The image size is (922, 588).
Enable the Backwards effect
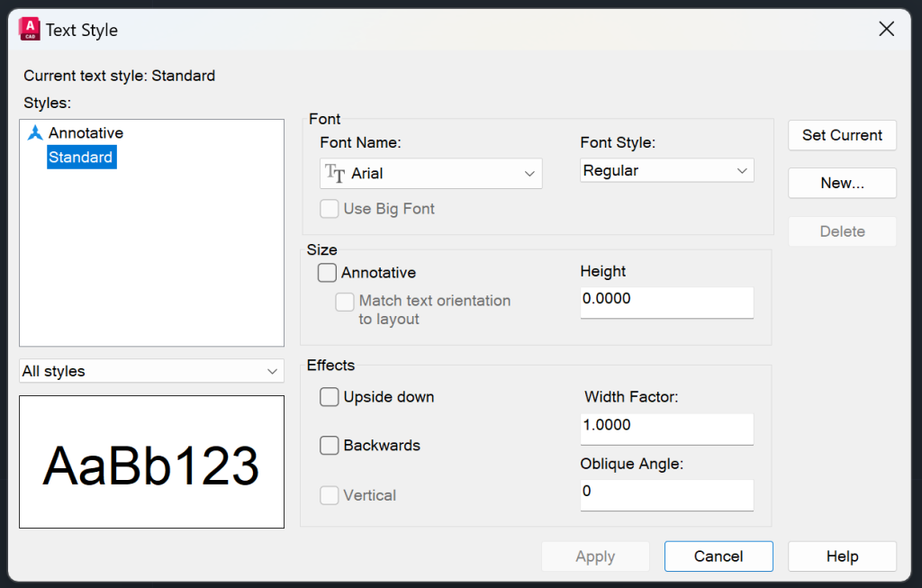point(329,445)
